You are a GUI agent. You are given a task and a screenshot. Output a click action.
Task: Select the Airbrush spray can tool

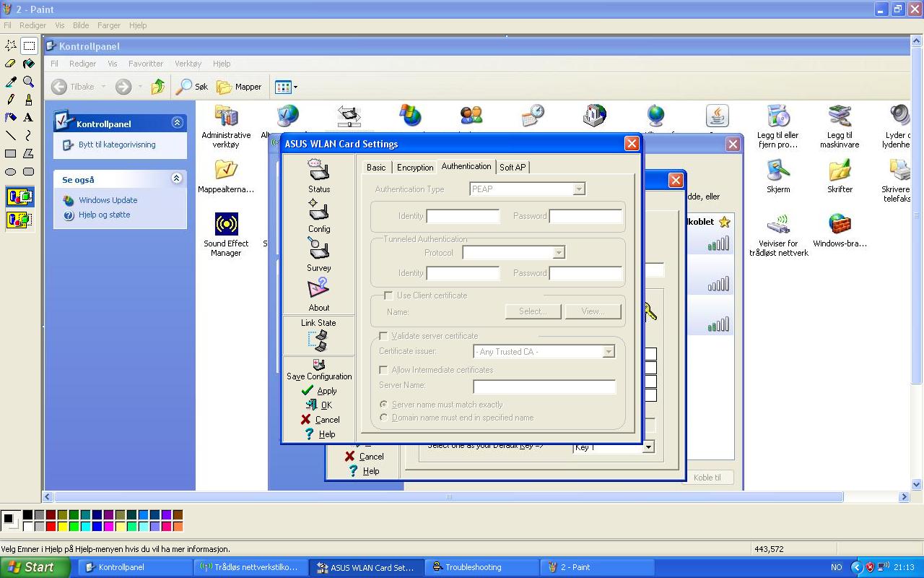[x=11, y=118]
